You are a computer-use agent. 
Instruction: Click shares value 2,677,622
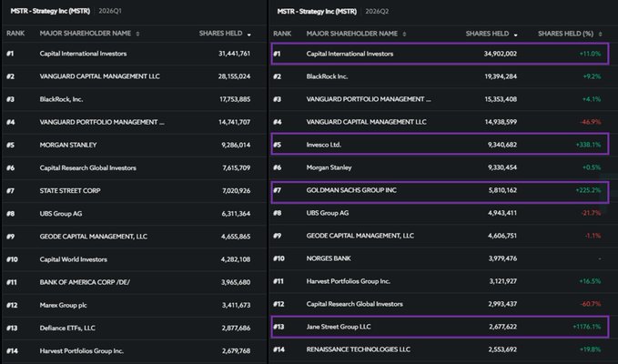[x=502, y=327]
